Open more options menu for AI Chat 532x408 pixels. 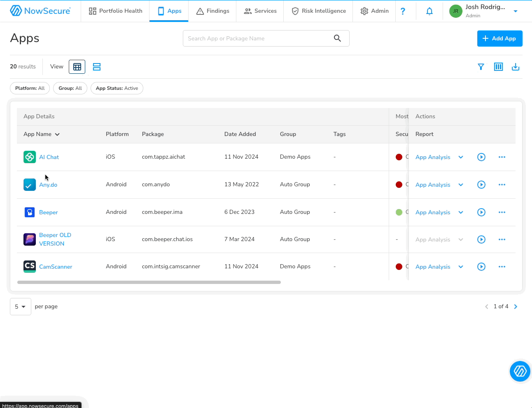(502, 157)
